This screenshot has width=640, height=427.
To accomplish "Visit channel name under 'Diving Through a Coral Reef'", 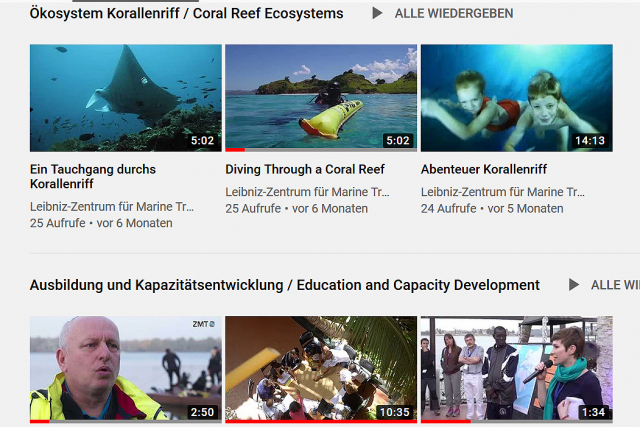I will (x=307, y=192).
